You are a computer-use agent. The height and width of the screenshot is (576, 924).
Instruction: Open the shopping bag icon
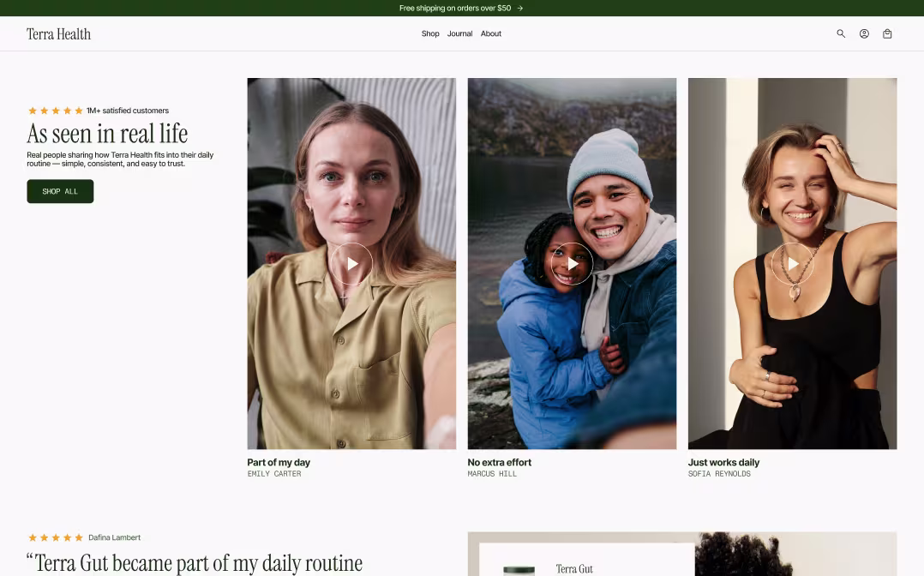887,33
